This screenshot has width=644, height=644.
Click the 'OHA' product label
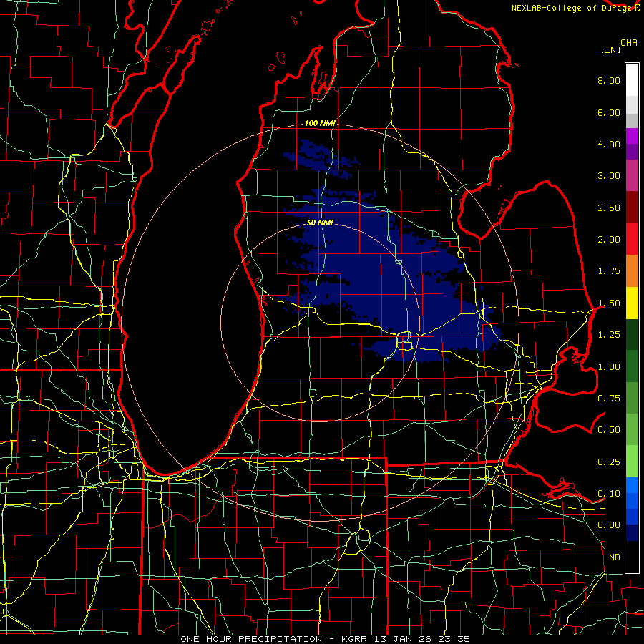629,43
